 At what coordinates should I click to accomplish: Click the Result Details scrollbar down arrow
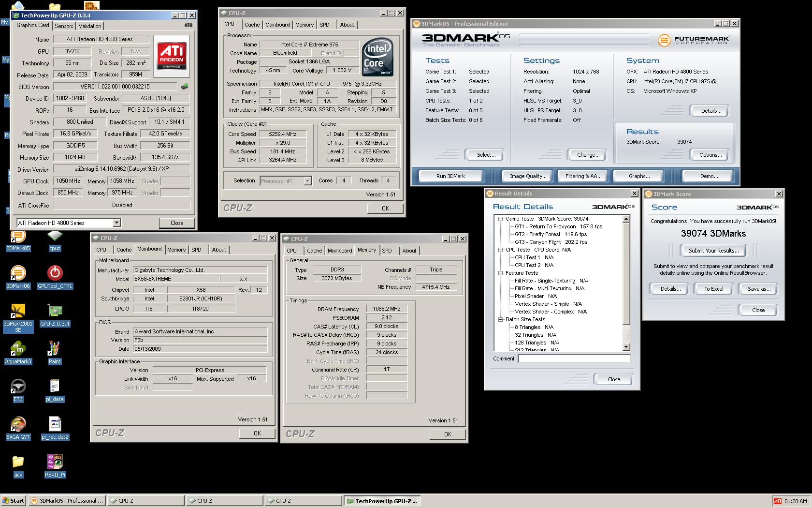(626, 346)
